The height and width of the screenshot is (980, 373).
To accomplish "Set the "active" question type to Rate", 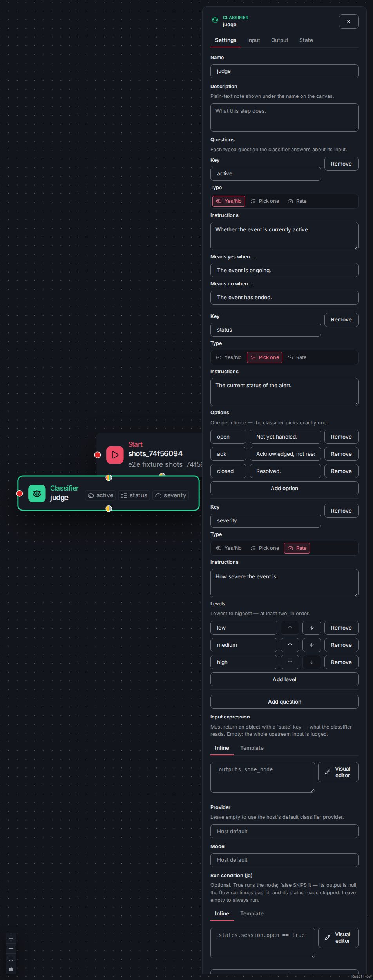I will [297, 201].
